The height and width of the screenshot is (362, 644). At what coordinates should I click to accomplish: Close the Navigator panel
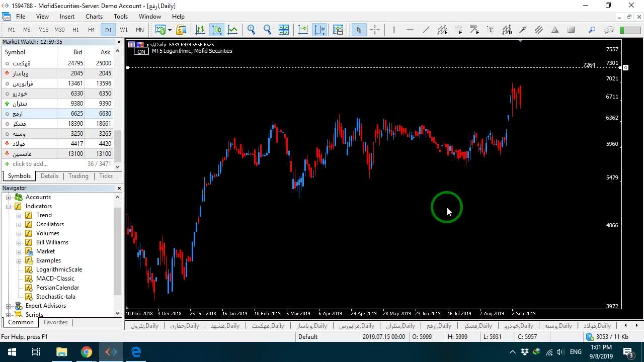[119, 188]
